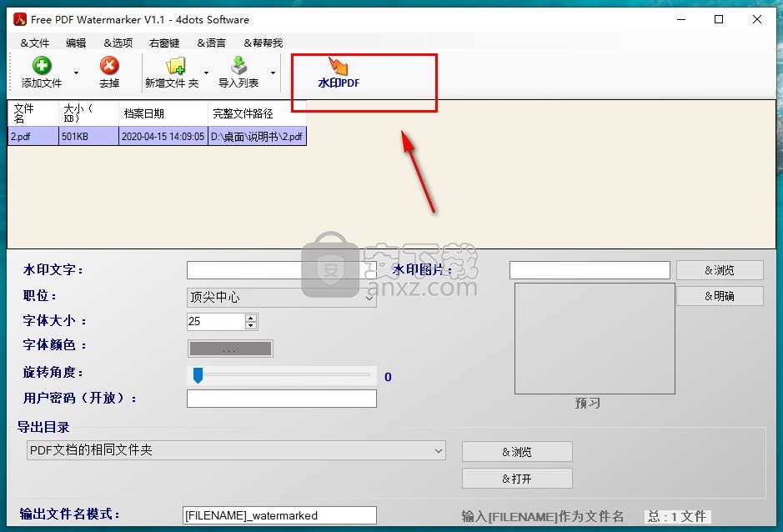The width and height of the screenshot is (783, 532).
Task: Expand the 新增文件夹 dropdown arrow
Action: [x=206, y=73]
